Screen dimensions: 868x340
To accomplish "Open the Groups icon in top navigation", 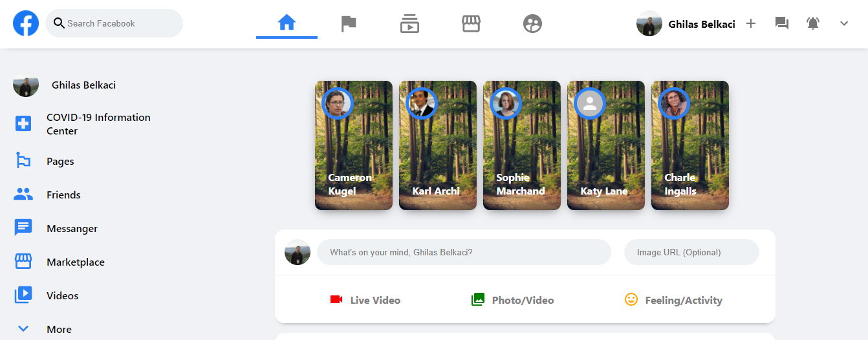I will [x=532, y=24].
